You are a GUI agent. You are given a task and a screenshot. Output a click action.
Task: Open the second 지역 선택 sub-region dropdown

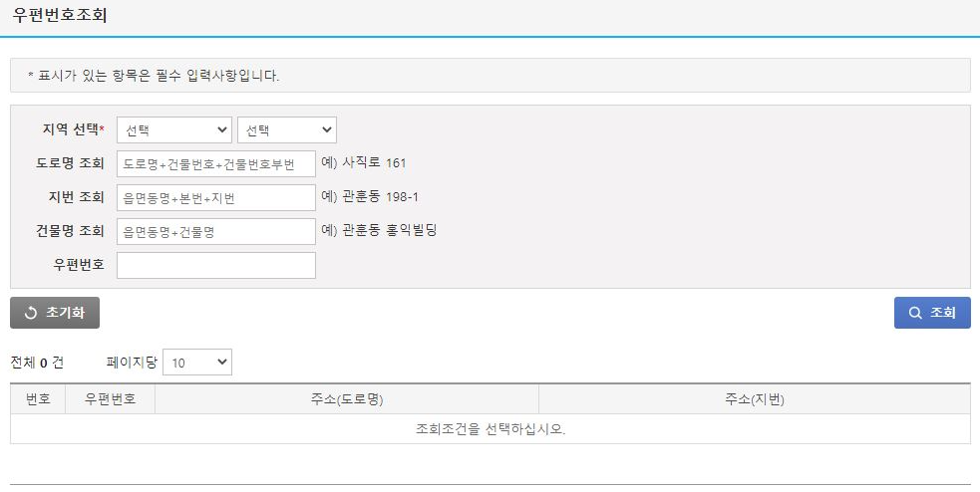[287, 129]
